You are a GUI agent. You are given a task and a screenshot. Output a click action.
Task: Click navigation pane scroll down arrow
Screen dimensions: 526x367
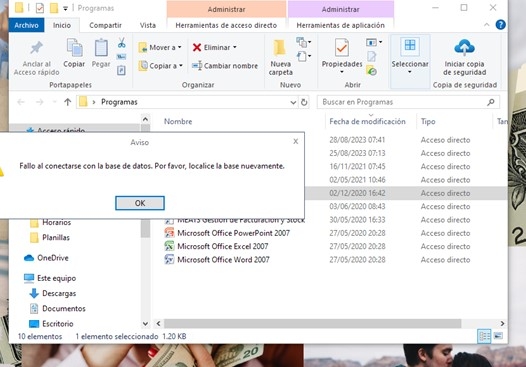[145, 324]
